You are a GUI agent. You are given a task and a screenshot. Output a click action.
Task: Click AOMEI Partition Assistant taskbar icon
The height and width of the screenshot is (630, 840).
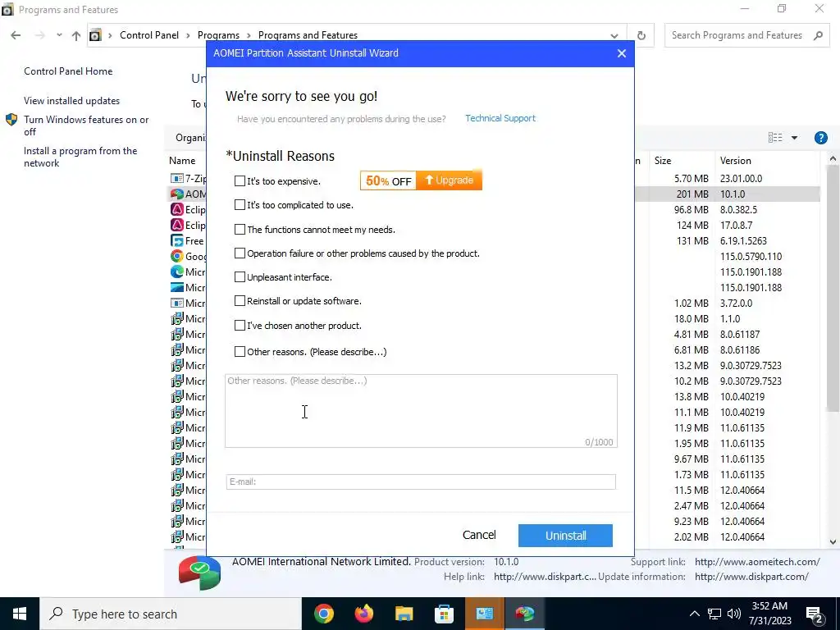(524, 614)
